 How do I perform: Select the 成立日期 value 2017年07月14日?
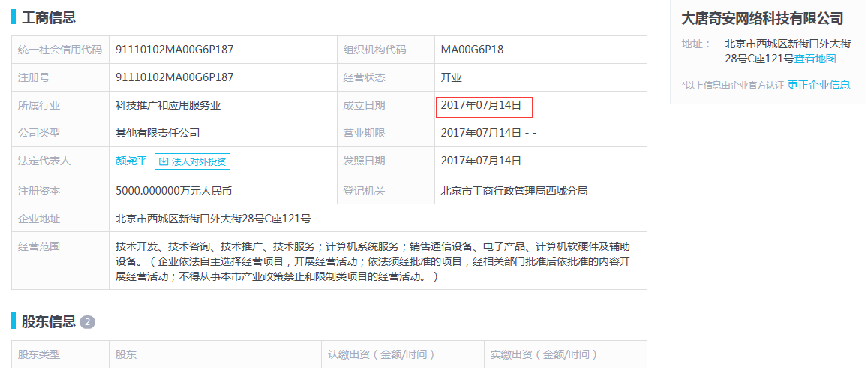[x=482, y=105]
